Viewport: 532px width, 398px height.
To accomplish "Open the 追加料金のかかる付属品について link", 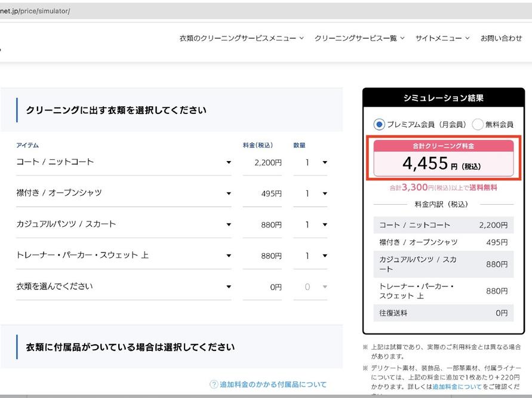I will 273,384.
